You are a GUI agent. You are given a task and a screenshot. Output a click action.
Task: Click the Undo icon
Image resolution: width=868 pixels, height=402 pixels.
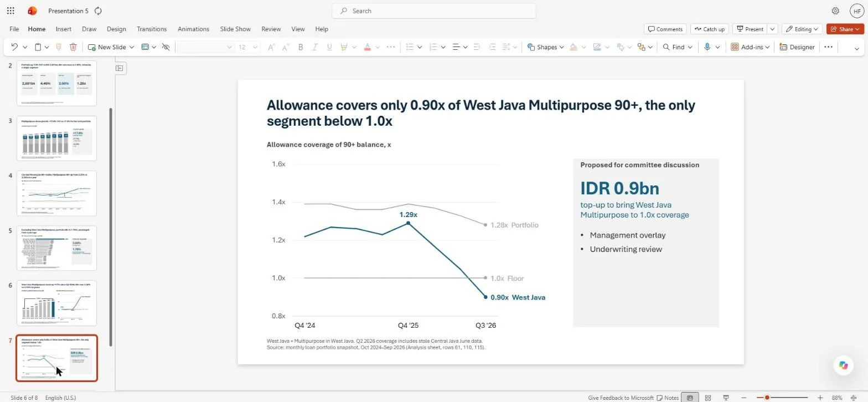click(14, 47)
